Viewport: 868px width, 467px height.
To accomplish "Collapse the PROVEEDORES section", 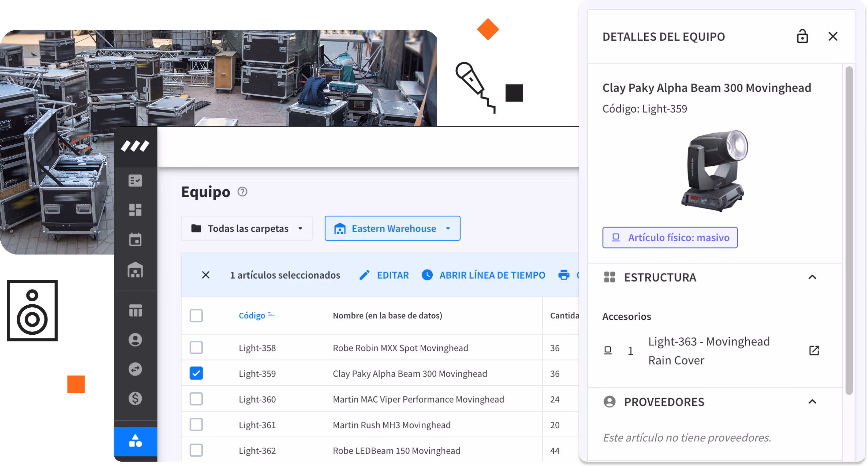I will 812,402.
